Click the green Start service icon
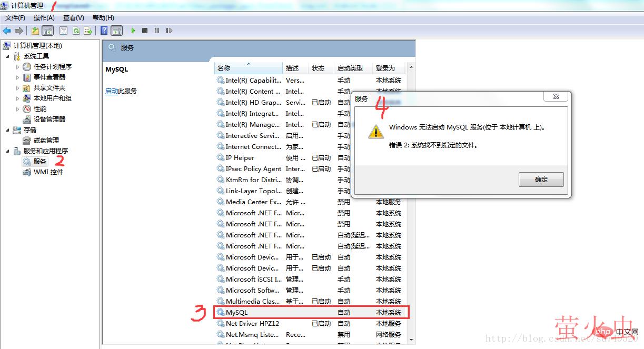The image size is (644, 349). [x=133, y=31]
